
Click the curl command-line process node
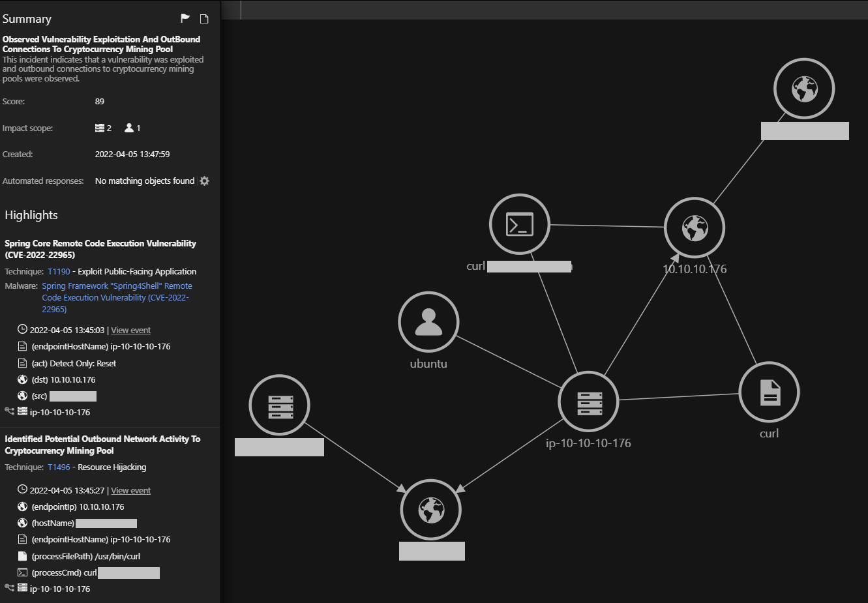click(x=520, y=224)
